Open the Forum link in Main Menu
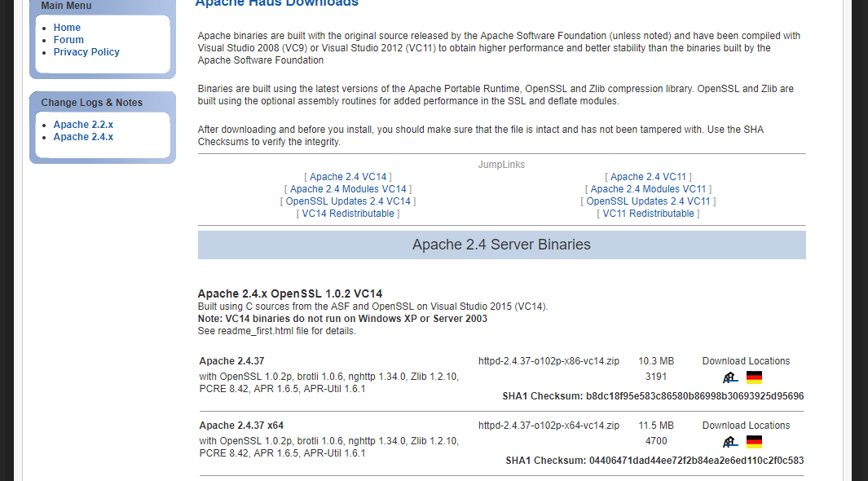The image size is (868, 481). (68, 40)
